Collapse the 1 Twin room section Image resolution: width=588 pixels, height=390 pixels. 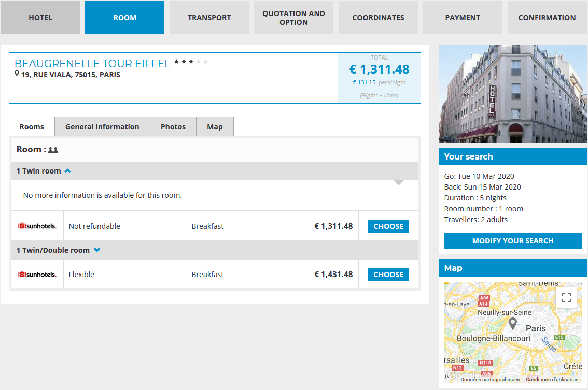click(x=67, y=171)
